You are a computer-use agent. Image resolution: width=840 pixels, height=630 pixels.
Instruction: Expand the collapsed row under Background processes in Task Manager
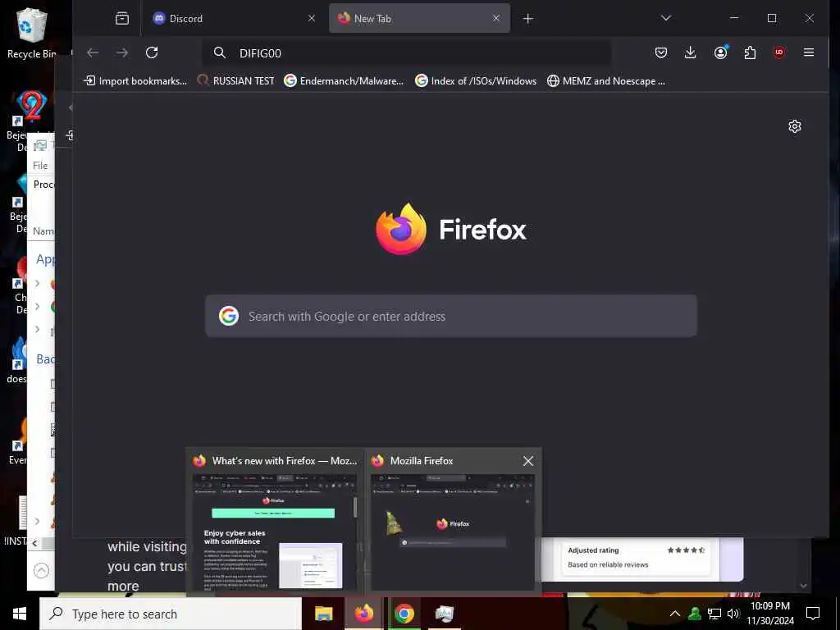(x=37, y=521)
